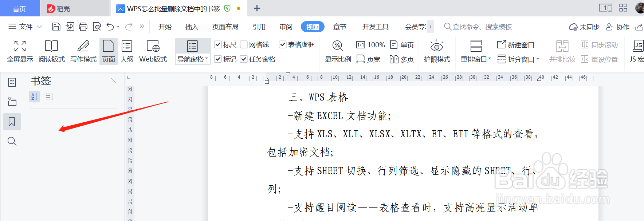The height and width of the screenshot is (221, 644).
Task: Switch to the Home page tab
Action: pos(19,8)
